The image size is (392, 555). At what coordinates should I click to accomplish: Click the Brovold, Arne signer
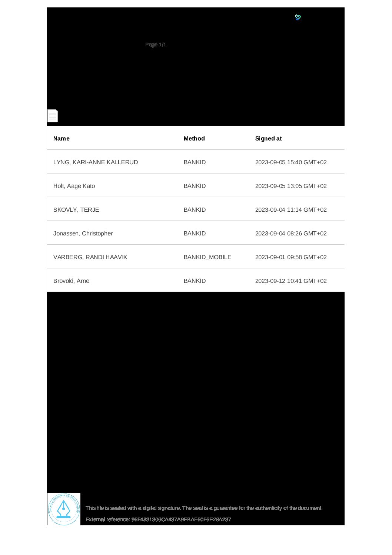(x=71, y=281)
